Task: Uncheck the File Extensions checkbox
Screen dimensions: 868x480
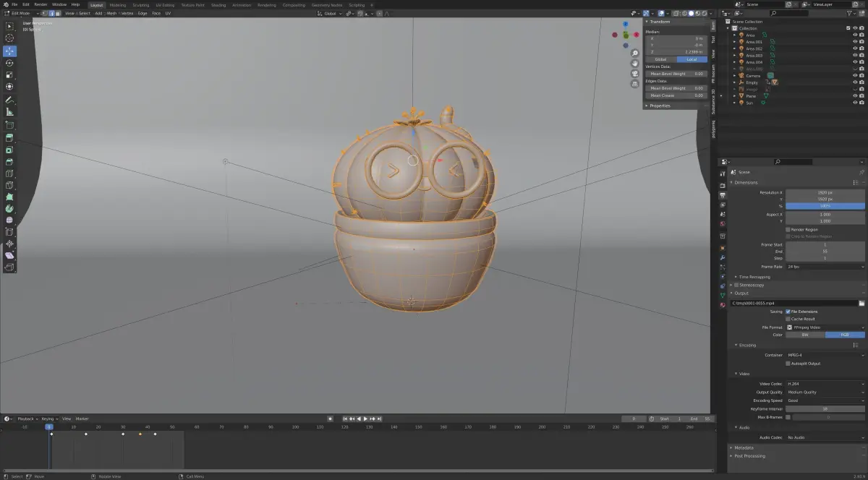Action: pyautogui.click(x=788, y=312)
